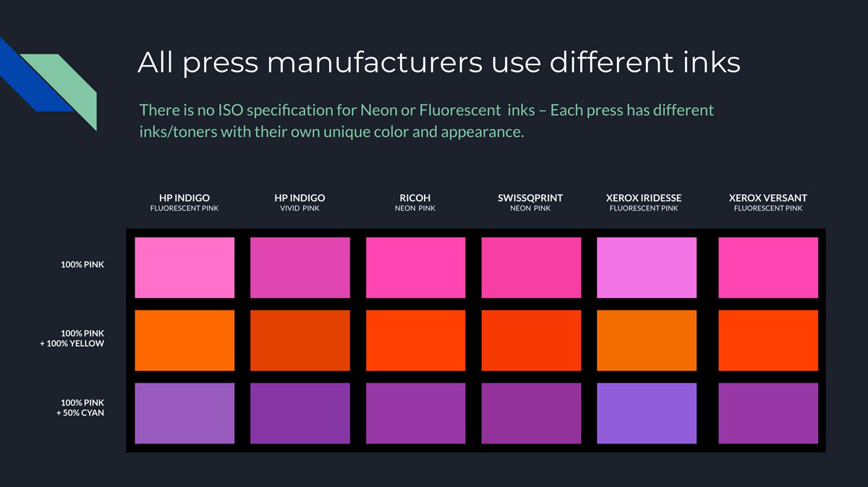Click the RICOH NEON PINK column header

[416, 203]
